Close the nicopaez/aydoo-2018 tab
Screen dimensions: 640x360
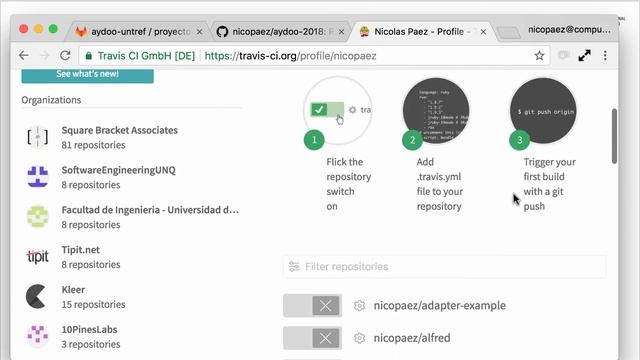point(341,31)
